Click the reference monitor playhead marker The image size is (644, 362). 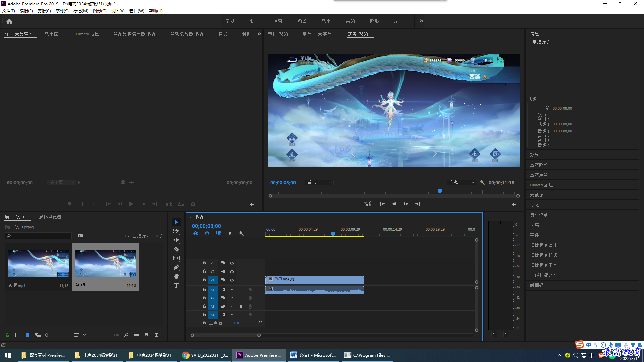[440, 191]
